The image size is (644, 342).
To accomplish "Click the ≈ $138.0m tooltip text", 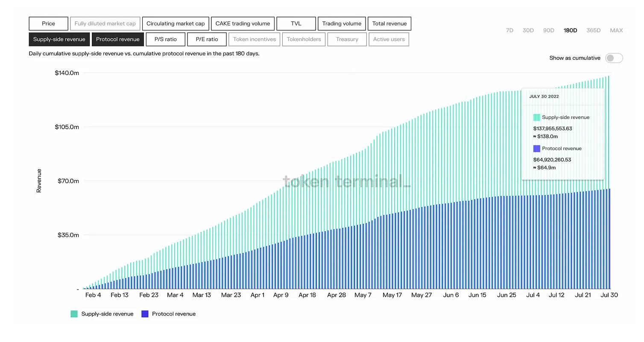I will coord(546,136).
